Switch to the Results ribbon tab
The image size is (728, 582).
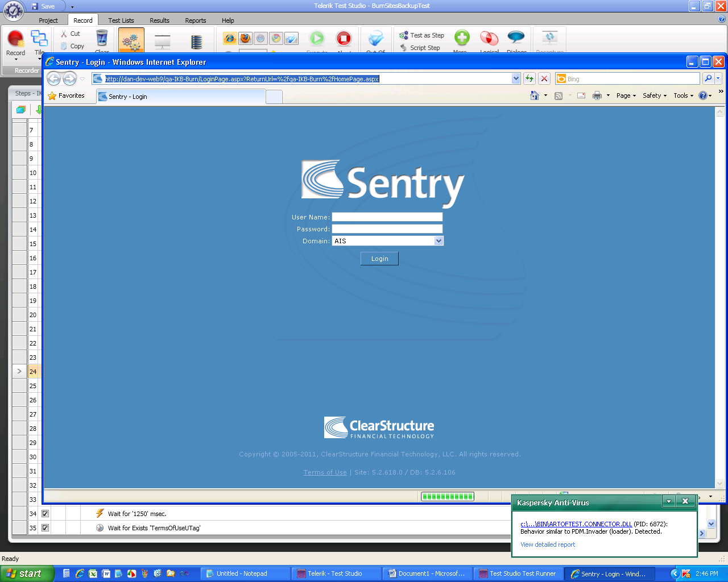(160, 20)
